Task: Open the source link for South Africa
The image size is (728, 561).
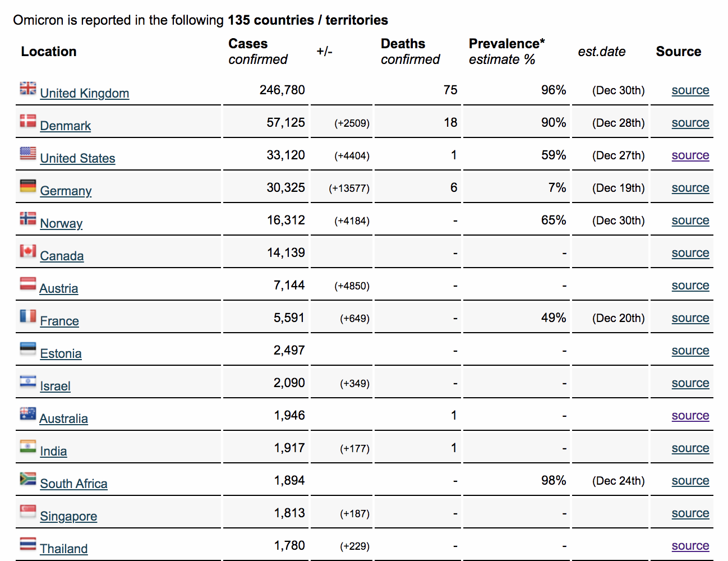Action: pos(690,481)
